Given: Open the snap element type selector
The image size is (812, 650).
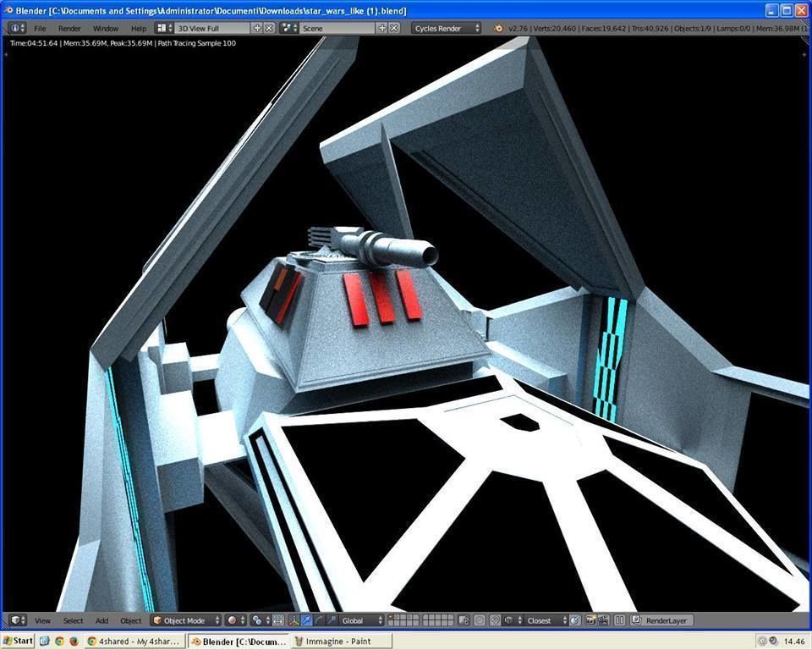Looking at the screenshot, I should pyautogui.click(x=513, y=620).
